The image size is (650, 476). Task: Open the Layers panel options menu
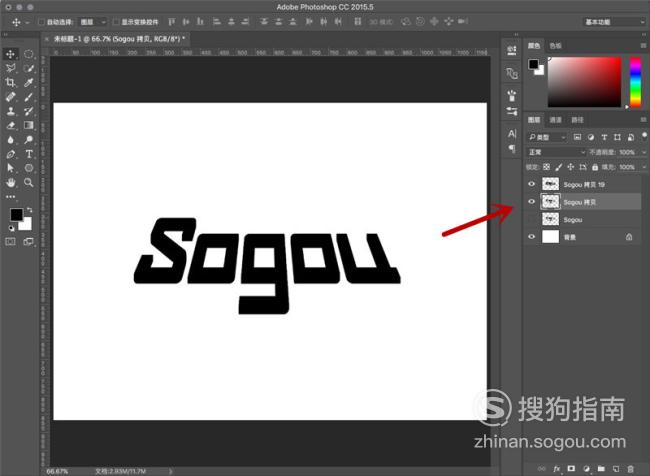coord(643,119)
